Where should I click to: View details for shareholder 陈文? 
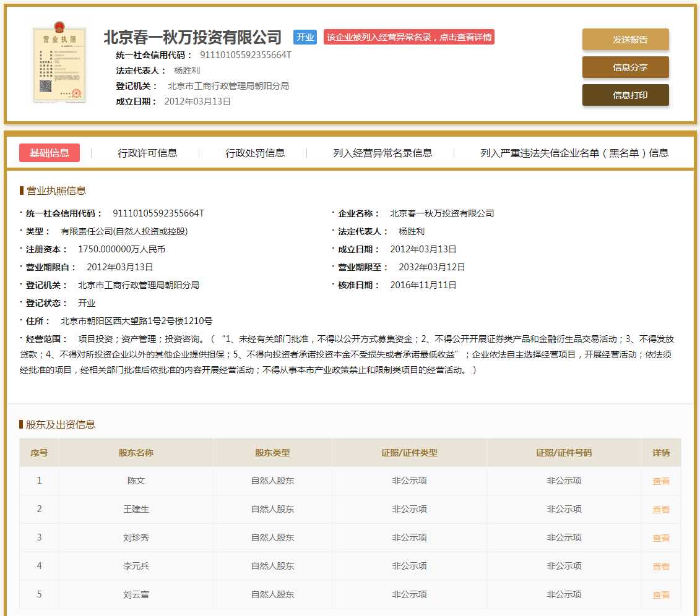[x=661, y=481]
